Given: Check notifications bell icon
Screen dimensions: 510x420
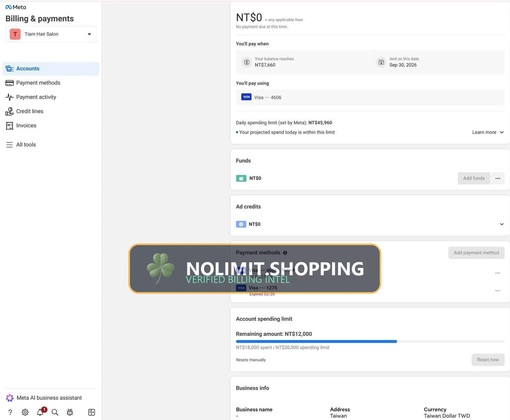Looking at the screenshot, I should click(40, 412).
